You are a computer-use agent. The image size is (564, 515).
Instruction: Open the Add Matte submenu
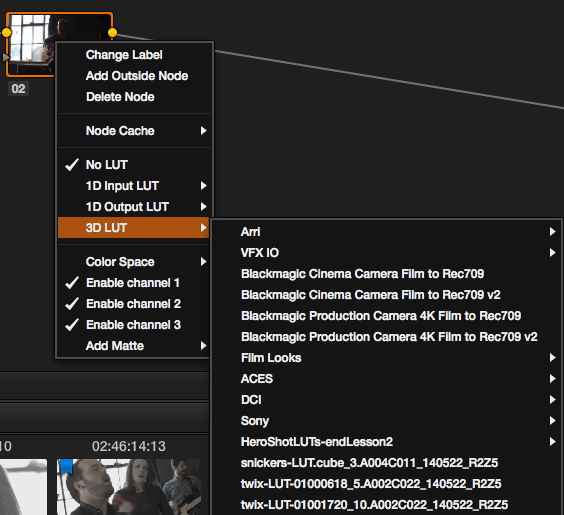pyautogui.click(x=134, y=346)
